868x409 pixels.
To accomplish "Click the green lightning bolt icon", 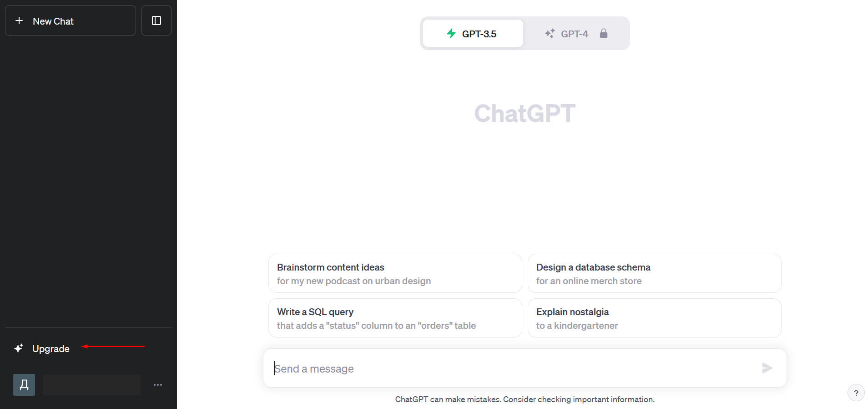I will 451,33.
